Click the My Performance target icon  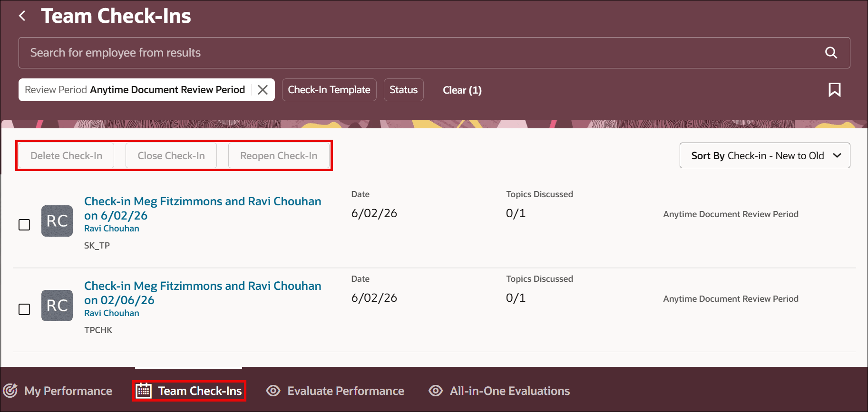click(10, 391)
